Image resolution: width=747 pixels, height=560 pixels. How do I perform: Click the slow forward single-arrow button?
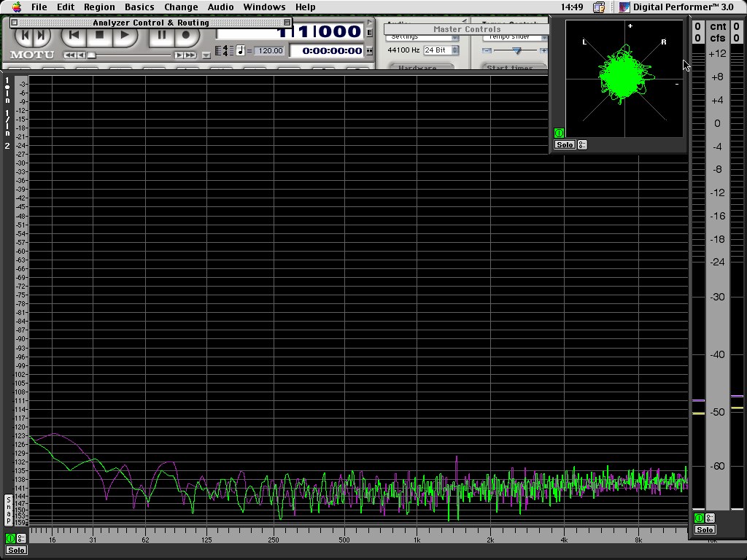click(179, 55)
